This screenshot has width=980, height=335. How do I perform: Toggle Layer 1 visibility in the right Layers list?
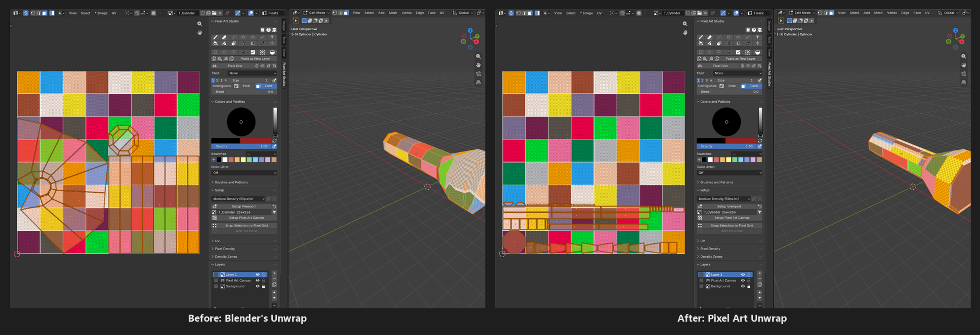743,275
